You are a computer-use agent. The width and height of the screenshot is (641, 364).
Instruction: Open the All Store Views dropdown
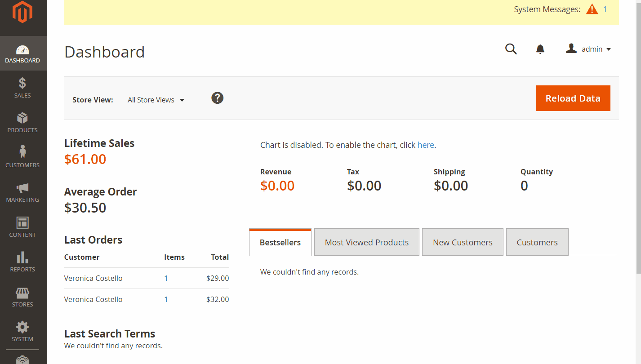(156, 100)
